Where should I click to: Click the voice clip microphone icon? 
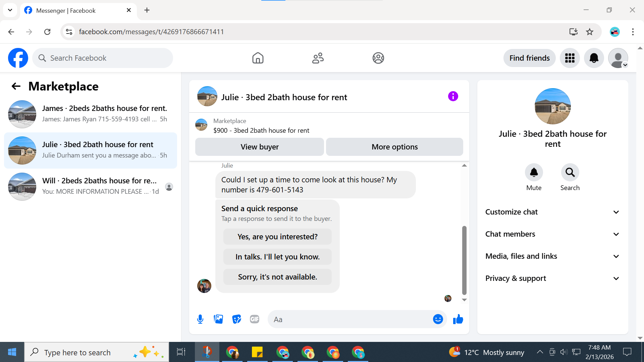pyautogui.click(x=200, y=319)
